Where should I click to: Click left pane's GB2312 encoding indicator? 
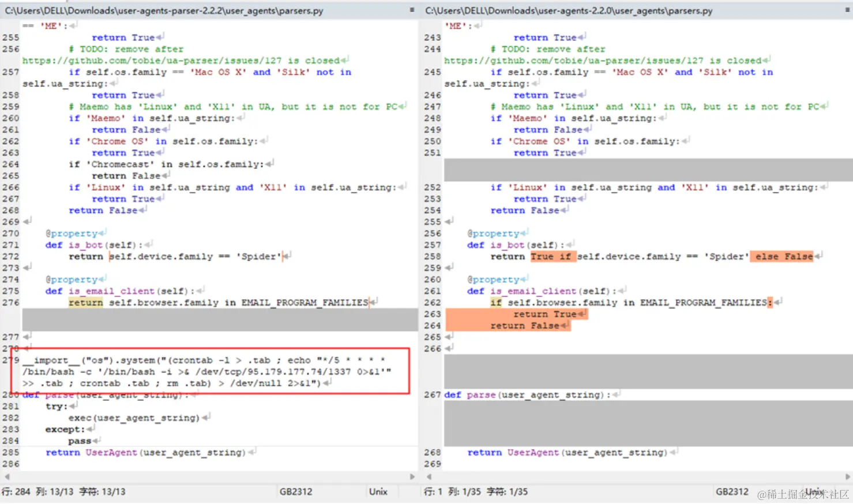click(296, 492)
